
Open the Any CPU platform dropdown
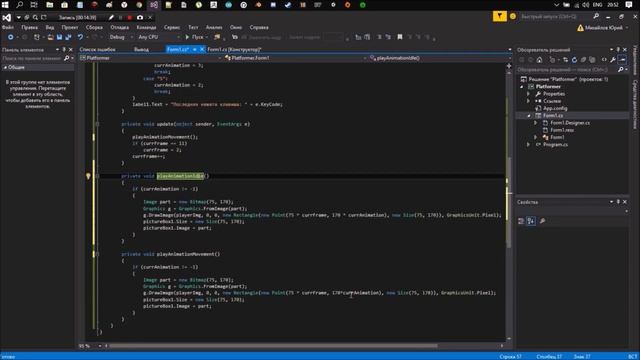tap(159, 37)
